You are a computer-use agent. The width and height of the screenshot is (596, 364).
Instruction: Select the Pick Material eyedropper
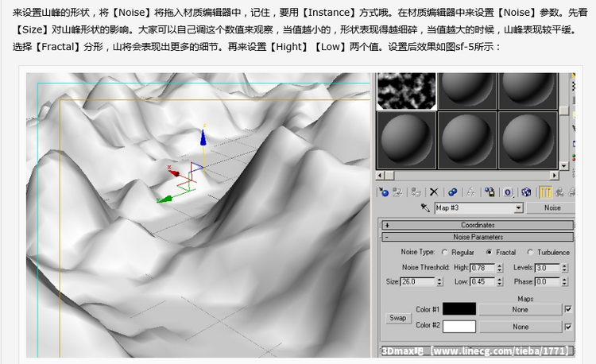click(x=425, y=207)
